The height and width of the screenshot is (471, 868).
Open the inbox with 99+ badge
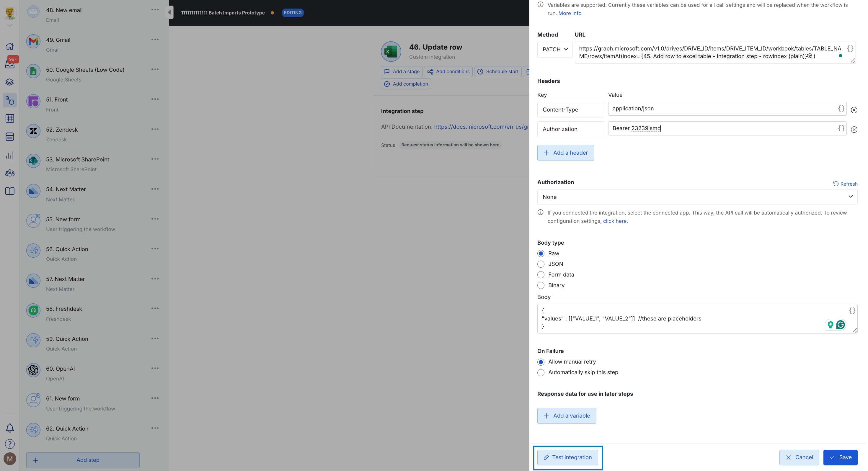tap(10, 64)
